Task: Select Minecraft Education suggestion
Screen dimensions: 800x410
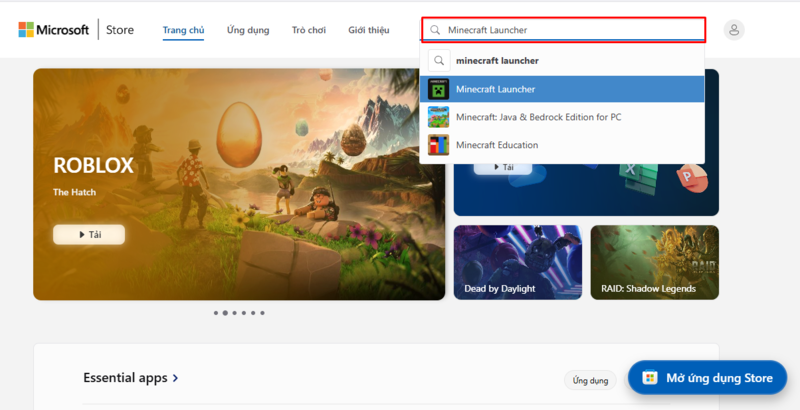Action: pyautogui.click(x=562, y=145)
